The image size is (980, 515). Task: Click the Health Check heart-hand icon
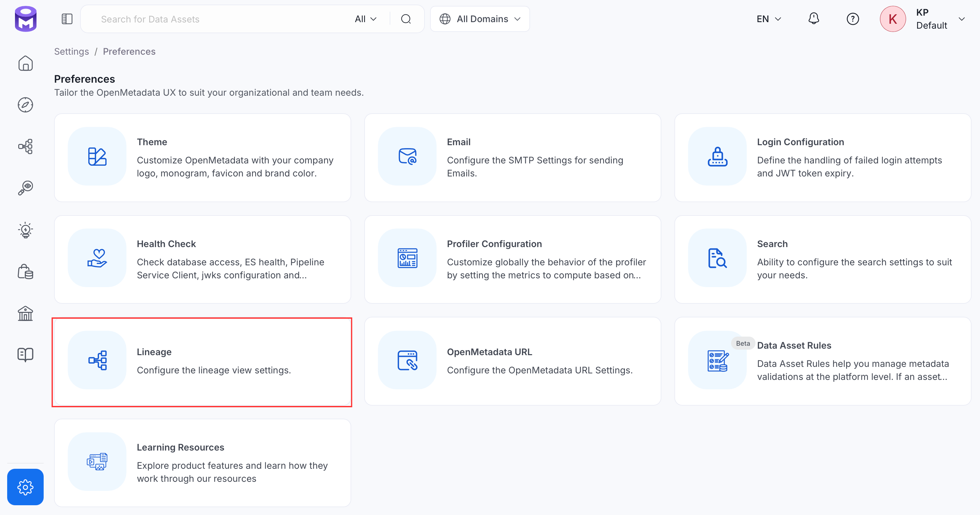(x=97, y=258)
